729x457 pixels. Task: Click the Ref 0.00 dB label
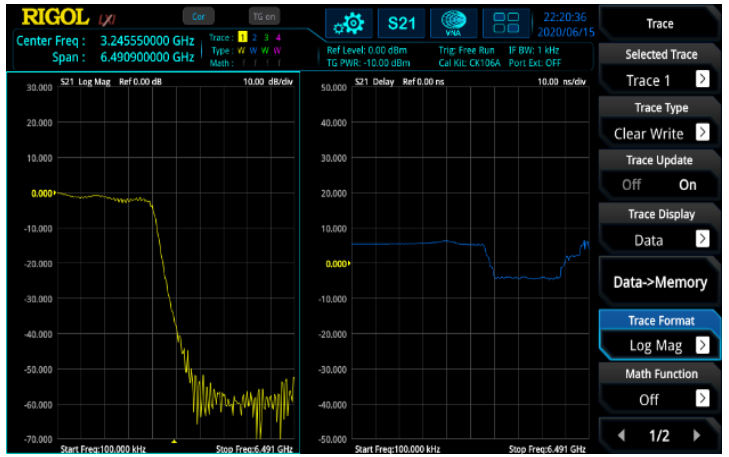[x=140, y=82]
